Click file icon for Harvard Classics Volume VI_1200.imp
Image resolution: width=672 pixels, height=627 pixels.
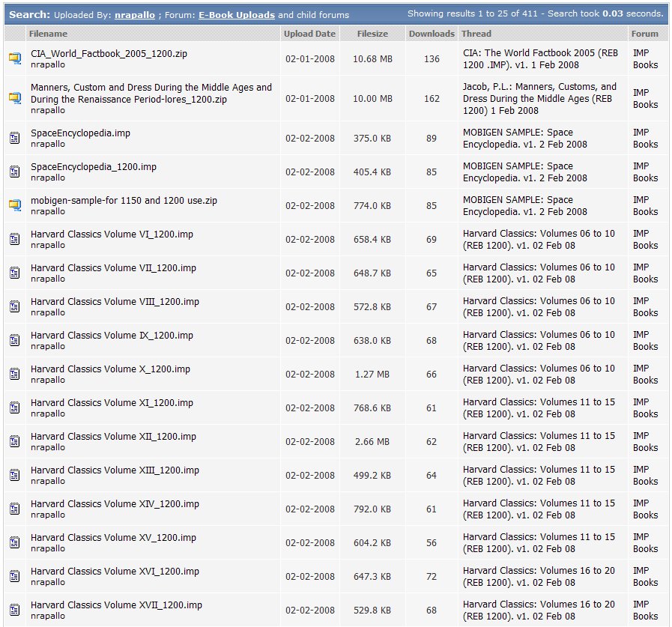[14, 239]
